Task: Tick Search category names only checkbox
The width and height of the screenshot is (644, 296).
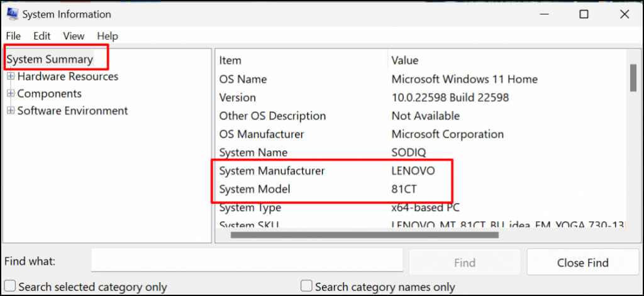Action: 306,287
